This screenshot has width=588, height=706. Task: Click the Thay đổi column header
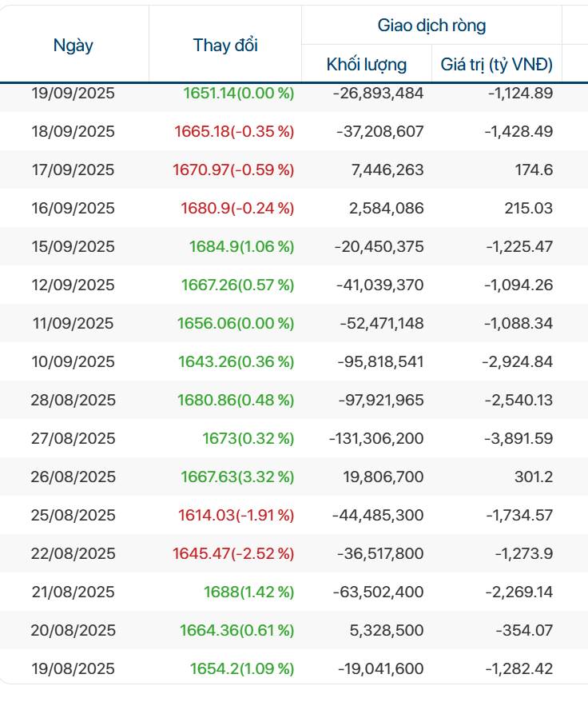click(x=225, y=46)
